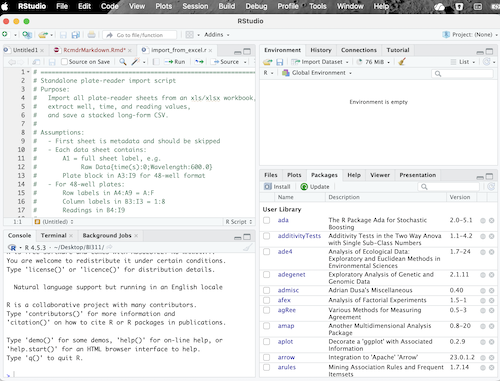Check the amap package checkbox
This screenshot has width=500, height=381.
point(266,326)
